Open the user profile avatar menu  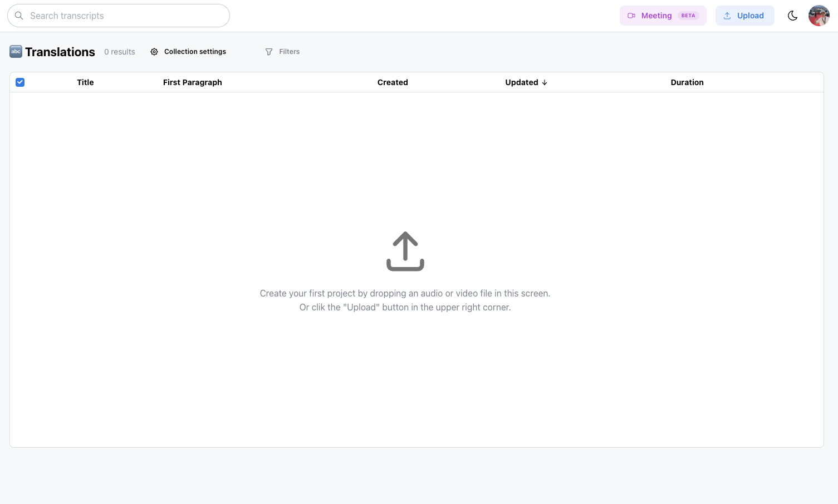tap(819, 16)
